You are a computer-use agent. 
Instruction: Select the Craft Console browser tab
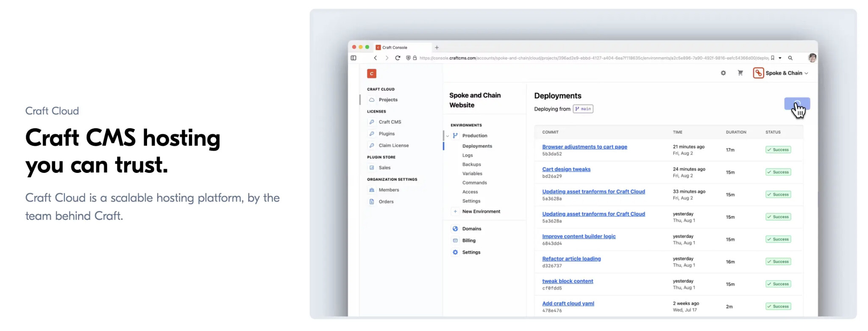pos(403,47)
